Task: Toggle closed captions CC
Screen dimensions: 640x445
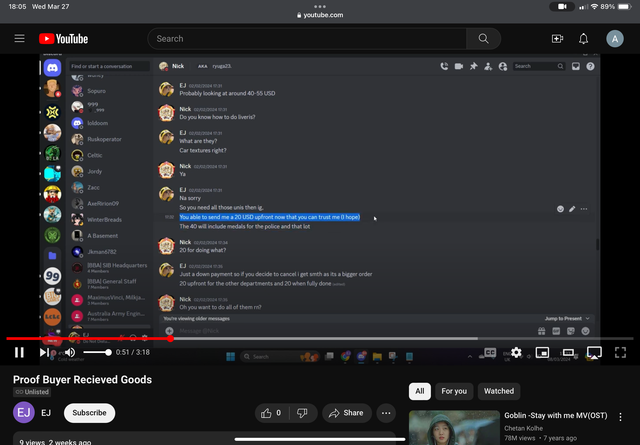Action: point(490,352)
